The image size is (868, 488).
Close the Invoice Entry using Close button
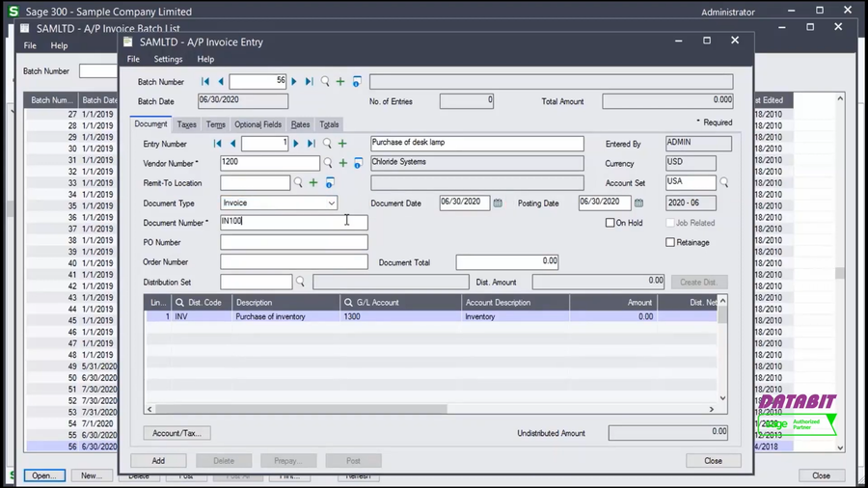[713, 460]
